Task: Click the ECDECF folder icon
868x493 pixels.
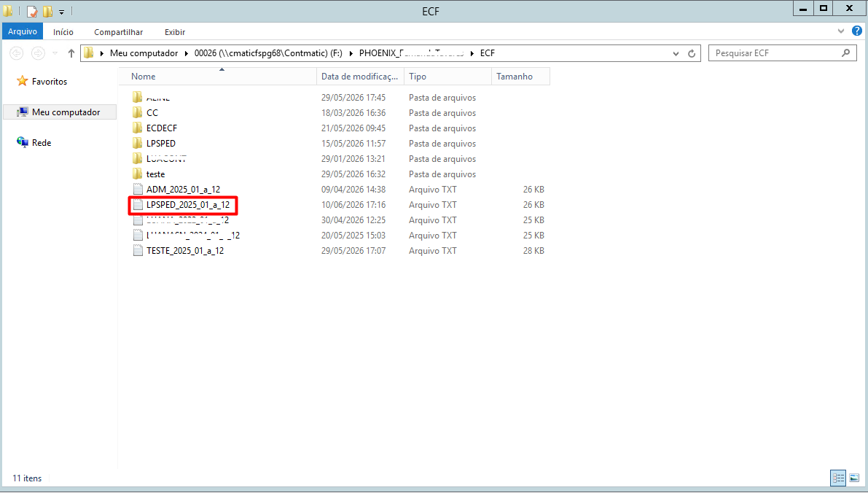Action: [138, 128]
